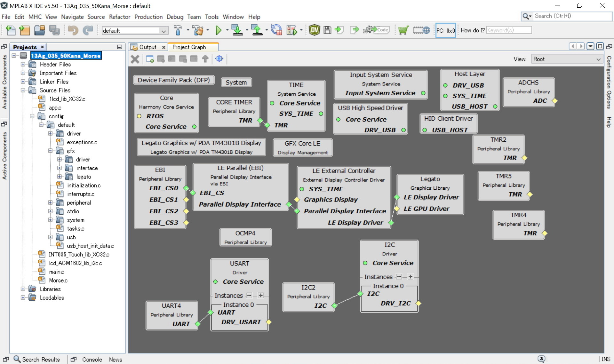Select the CORE TIMER component title
The height and width of the screenshot is (364, 614).
pyautogui.click(x=234, y=102)
